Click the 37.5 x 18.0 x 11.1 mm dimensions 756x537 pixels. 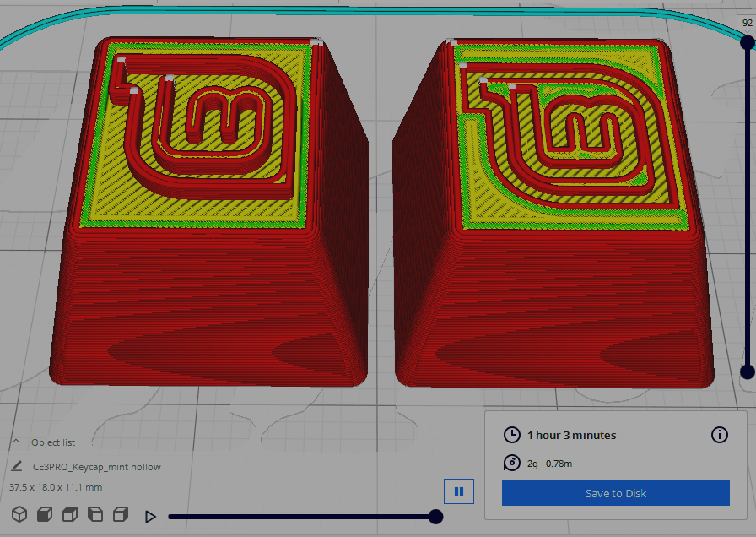[x=56, y=487]
